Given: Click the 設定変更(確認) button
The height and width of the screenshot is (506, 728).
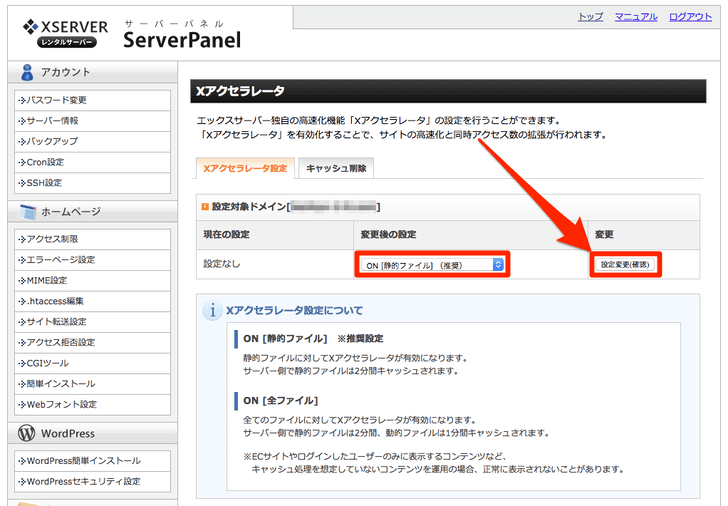Looking at the screenshot, I should coord(625,265).
